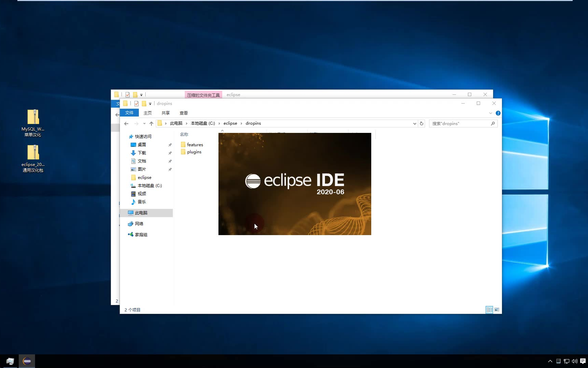Screen dimensions: 588x368
Task: Show hidden system tray icons
Action: point(550,361)
